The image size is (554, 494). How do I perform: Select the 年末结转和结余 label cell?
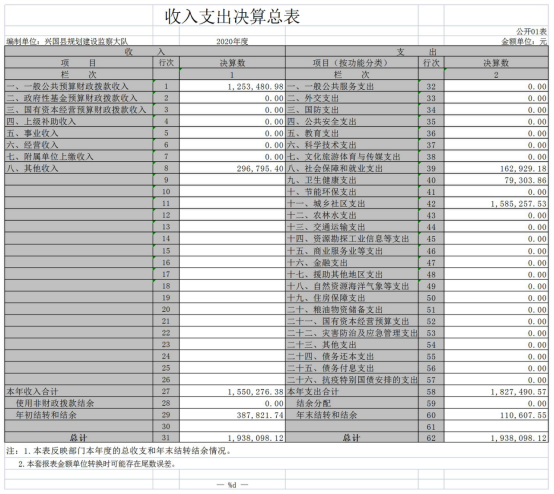pos(352,414)
